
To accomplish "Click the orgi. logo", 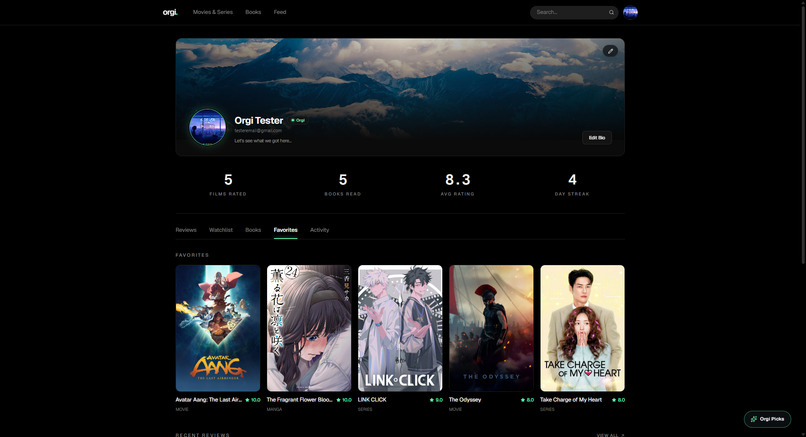I will click(x=170, y=12).
